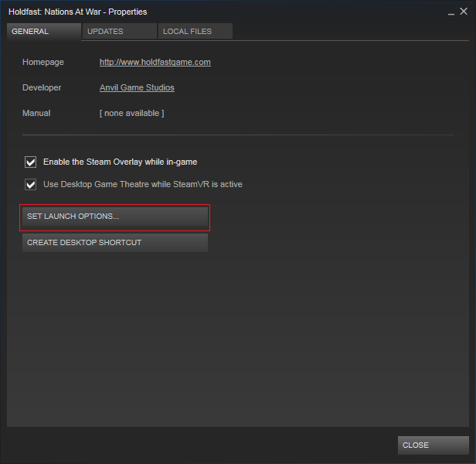Open the LOCAL FILES tab
The width and height of the screenshot is (476, 464).
(195, 32)
